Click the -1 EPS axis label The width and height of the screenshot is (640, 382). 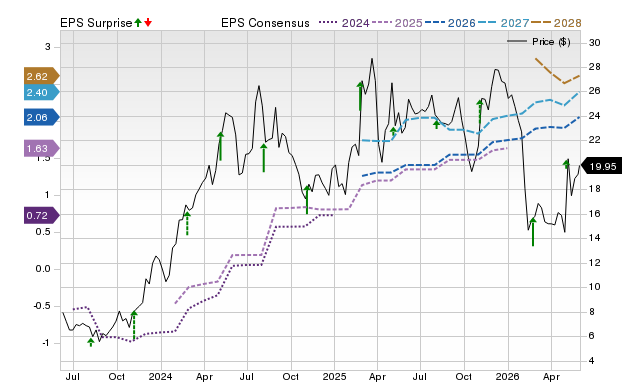[x=46, y=343]
